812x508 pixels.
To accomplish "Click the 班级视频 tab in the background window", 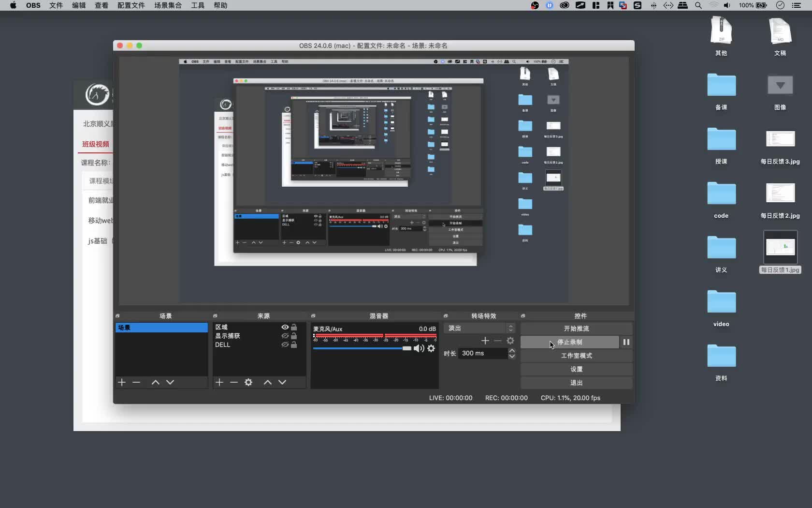I will (96, 144).
